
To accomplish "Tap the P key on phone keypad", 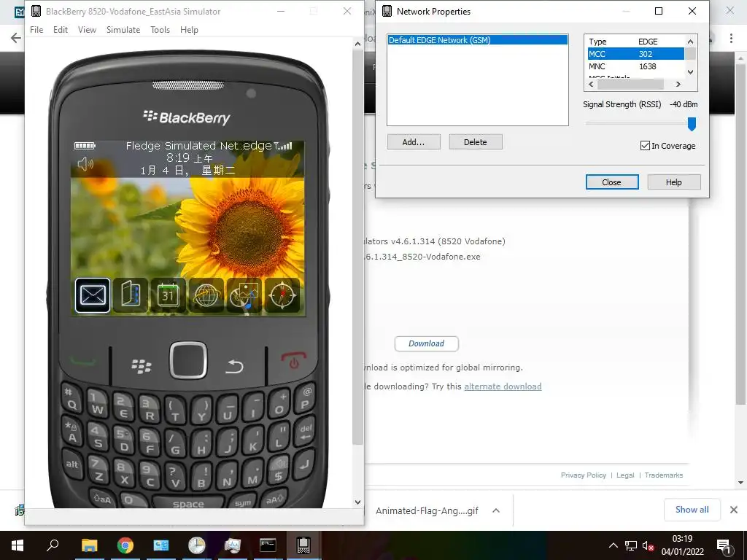I will click(305, 400).
